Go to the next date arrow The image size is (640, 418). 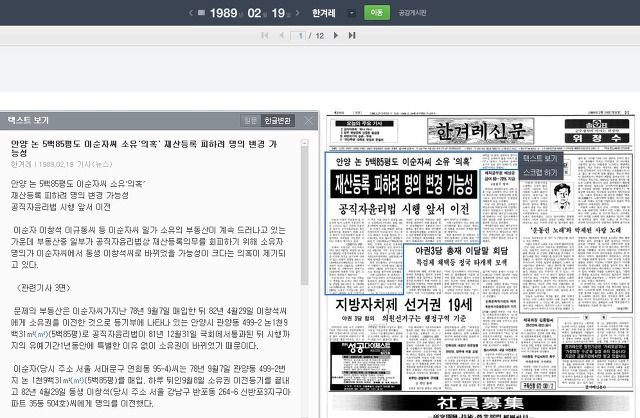298,13
